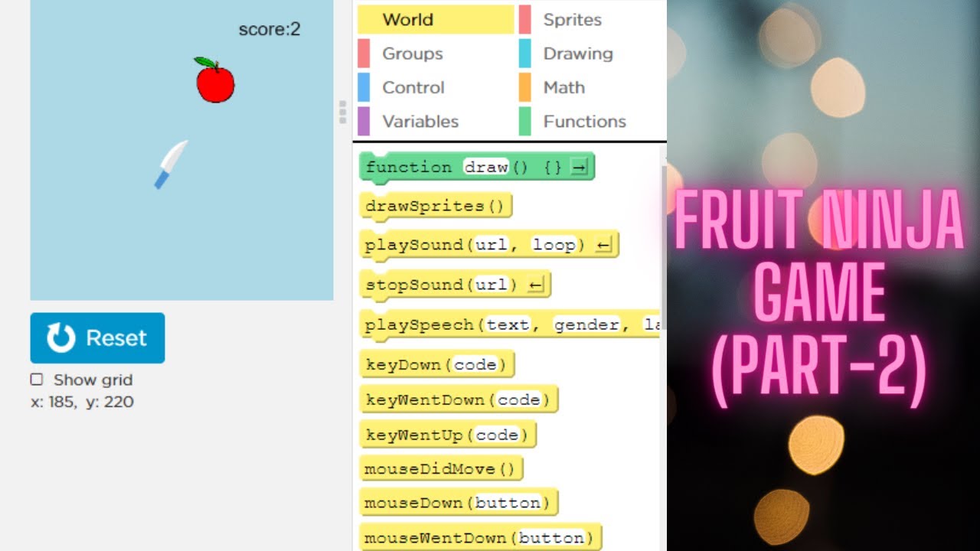Click the loop parameter in playSound block
Viewport: 980px width, 551px height.
(x=554, y=245)
